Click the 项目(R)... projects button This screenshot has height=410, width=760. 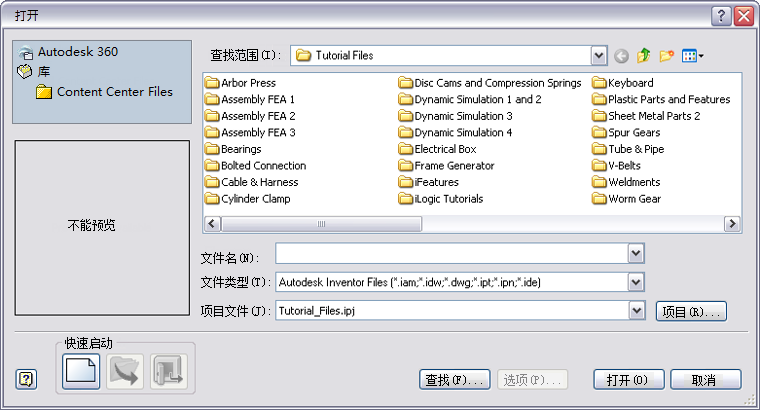click(x=690, y=312)
